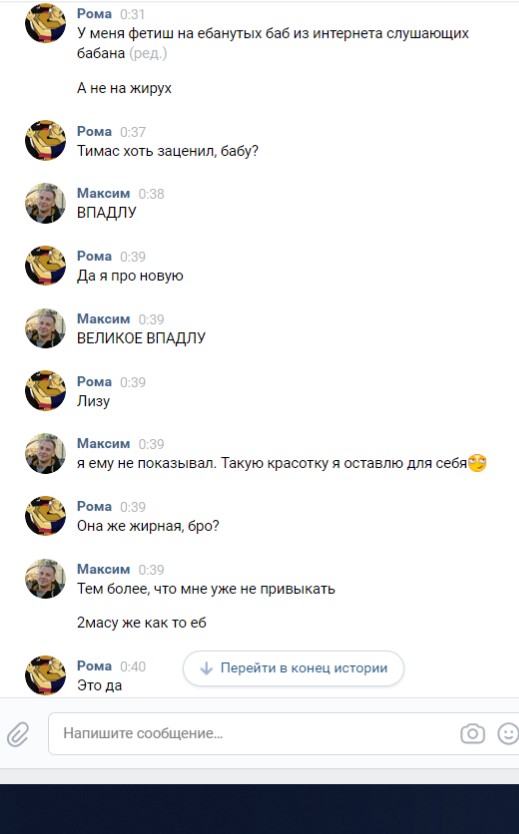Click the 0:31 message timestamp

click(x=132, y=14)
